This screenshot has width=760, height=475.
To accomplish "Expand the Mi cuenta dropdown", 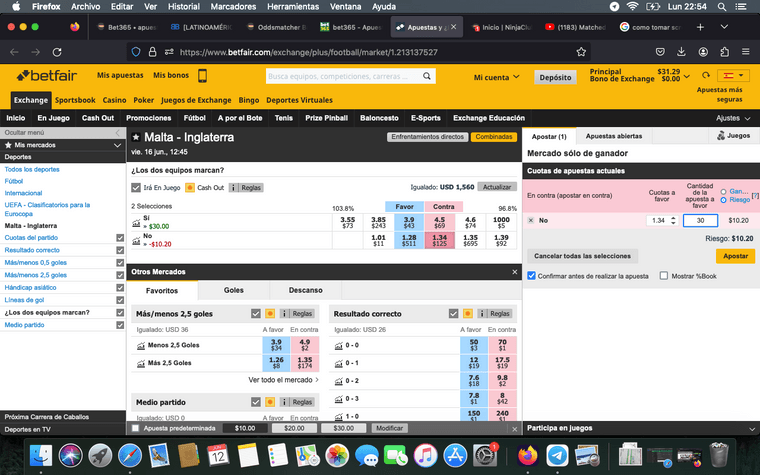I will point(496,77).
